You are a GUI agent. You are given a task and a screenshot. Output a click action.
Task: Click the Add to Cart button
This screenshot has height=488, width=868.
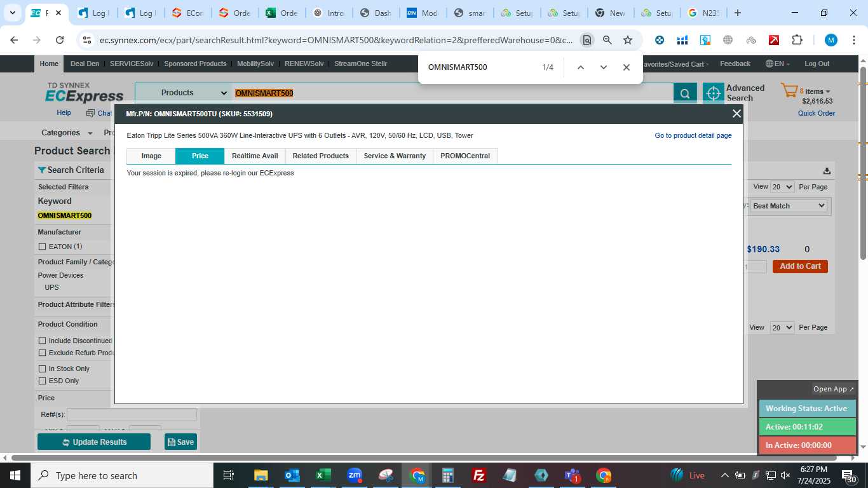point(800,266)
